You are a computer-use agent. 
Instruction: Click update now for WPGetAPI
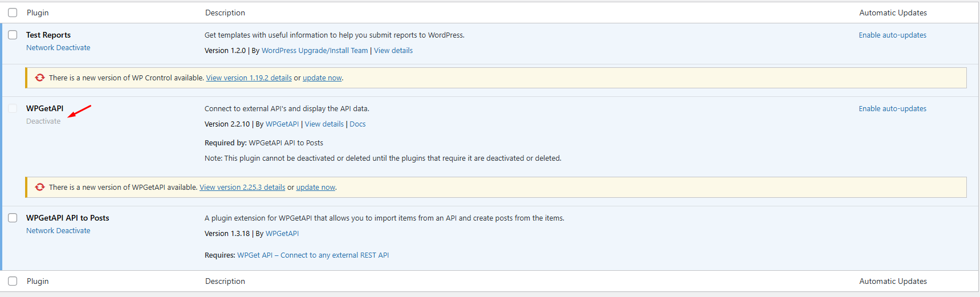tap(316, 188)
